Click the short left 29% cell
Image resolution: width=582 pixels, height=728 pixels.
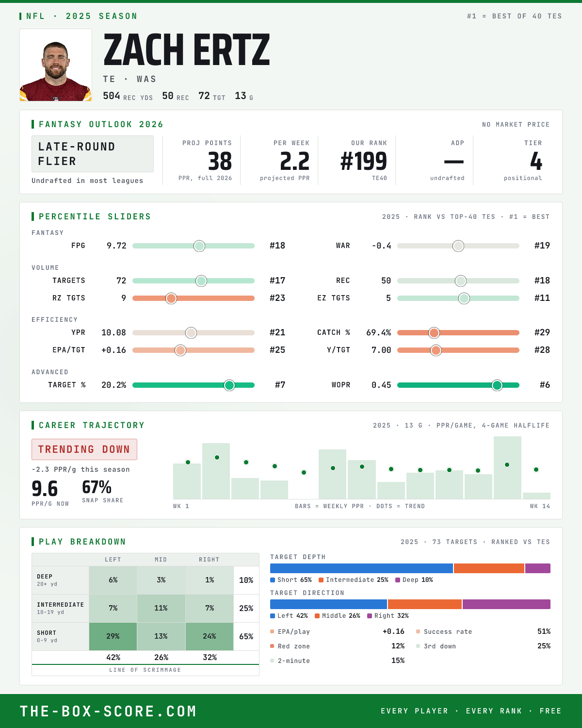pyautogui.click(x=113, y=636)
